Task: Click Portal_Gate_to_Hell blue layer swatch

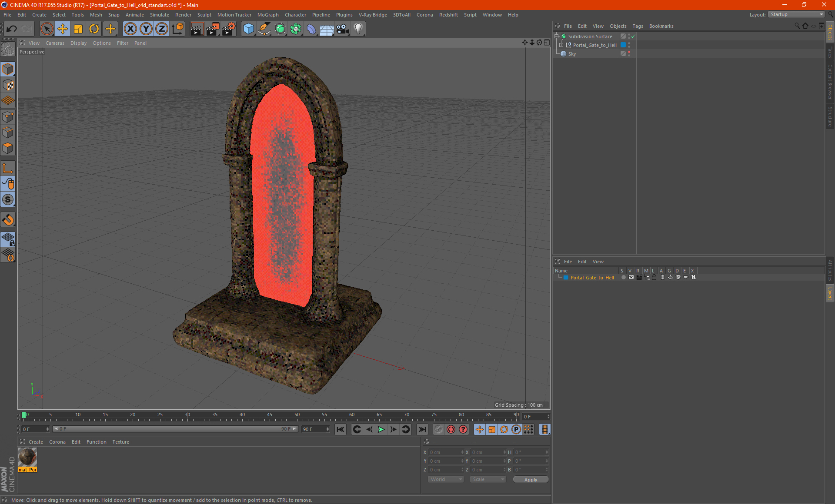Action: [566, 278]
